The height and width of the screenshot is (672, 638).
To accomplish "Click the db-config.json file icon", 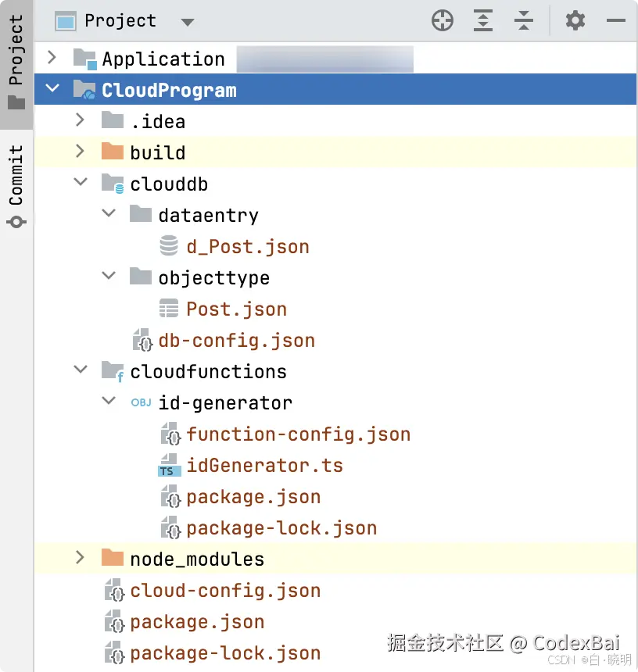I will 142,340.
